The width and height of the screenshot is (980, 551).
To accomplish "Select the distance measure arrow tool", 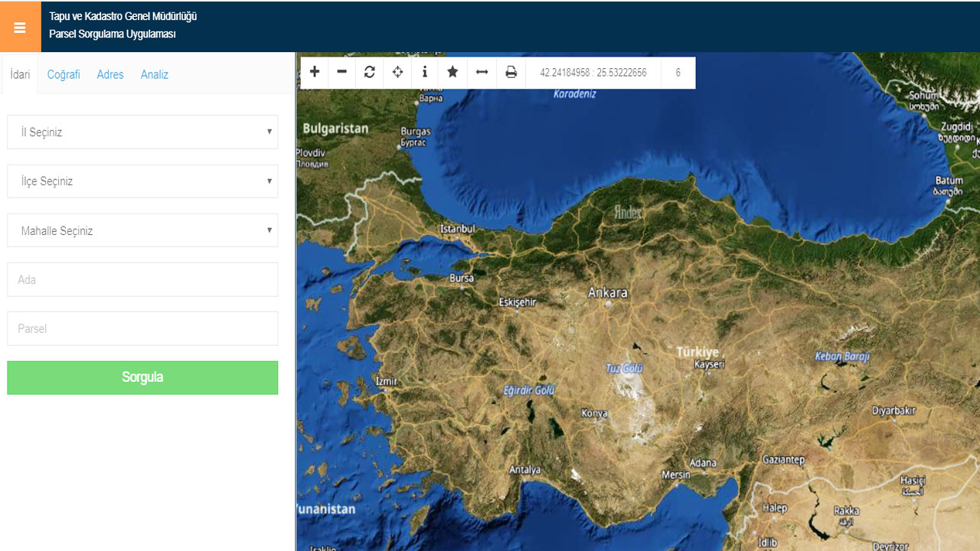I will pyautogui.click(x=482, y=72).
